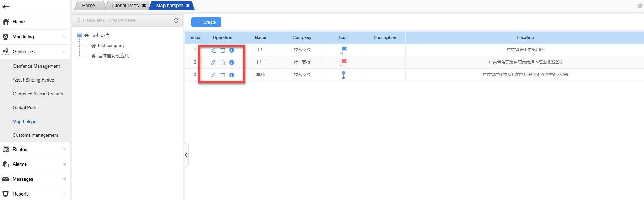Screen dimensions: 644x200
Task: Switch to the Global Ports tab
Action: tap(125, 6)
